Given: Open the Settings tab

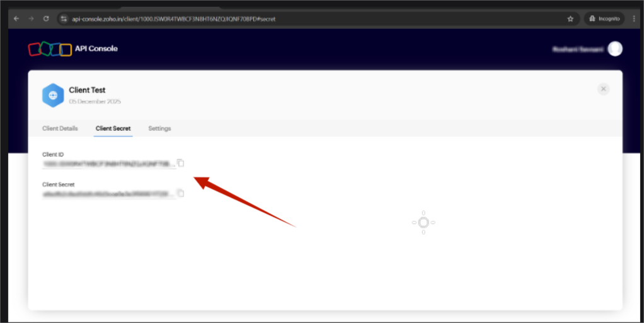Looking at the screenshot, I should click(x=159, y=129).
